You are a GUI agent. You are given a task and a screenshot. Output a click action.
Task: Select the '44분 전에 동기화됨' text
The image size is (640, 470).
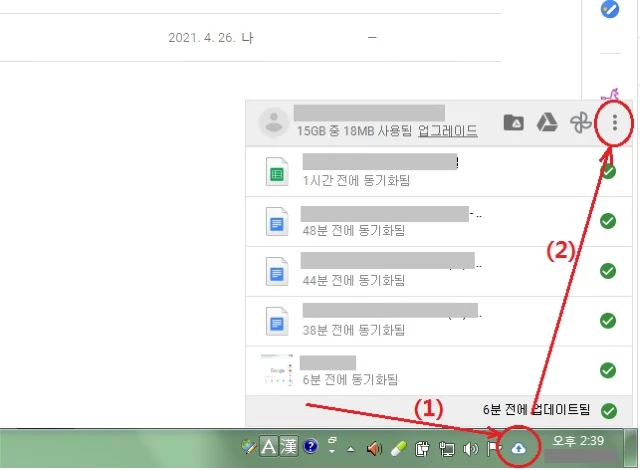[x=353, y=280]
